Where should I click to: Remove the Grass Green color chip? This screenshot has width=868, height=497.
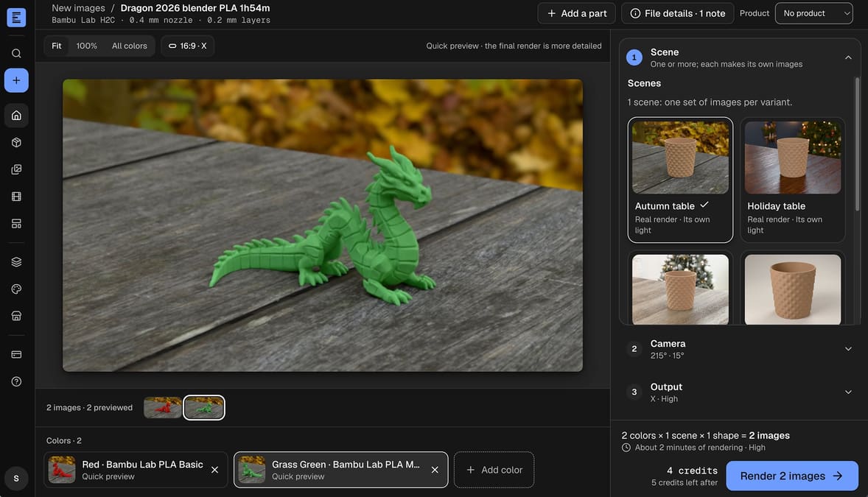pos(435,470)
